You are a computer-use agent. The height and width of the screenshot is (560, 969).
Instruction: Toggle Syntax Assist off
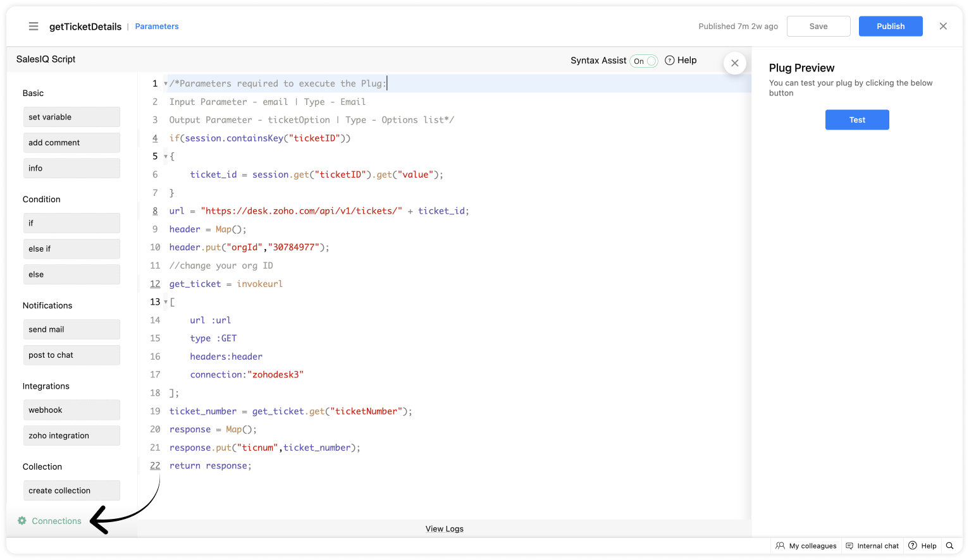644,61
